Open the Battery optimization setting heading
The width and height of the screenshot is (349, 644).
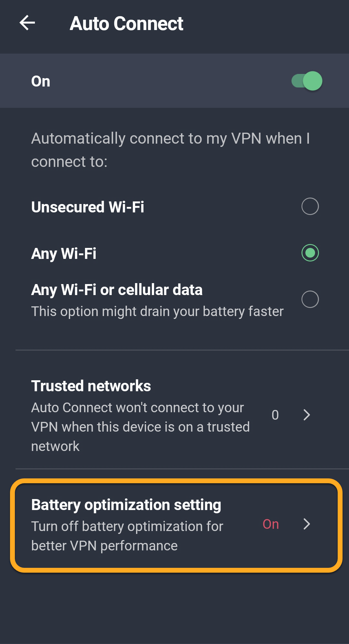coord(126,505)
